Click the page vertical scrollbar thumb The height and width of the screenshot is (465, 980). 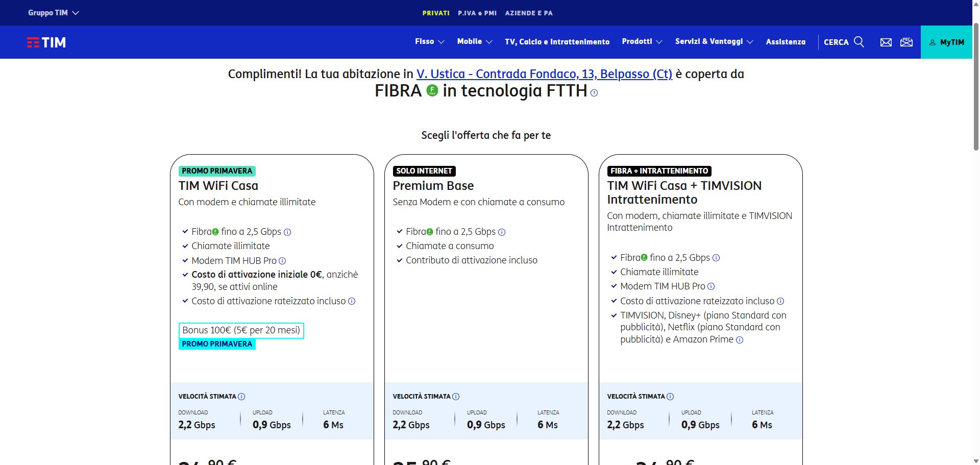[976, 86]
